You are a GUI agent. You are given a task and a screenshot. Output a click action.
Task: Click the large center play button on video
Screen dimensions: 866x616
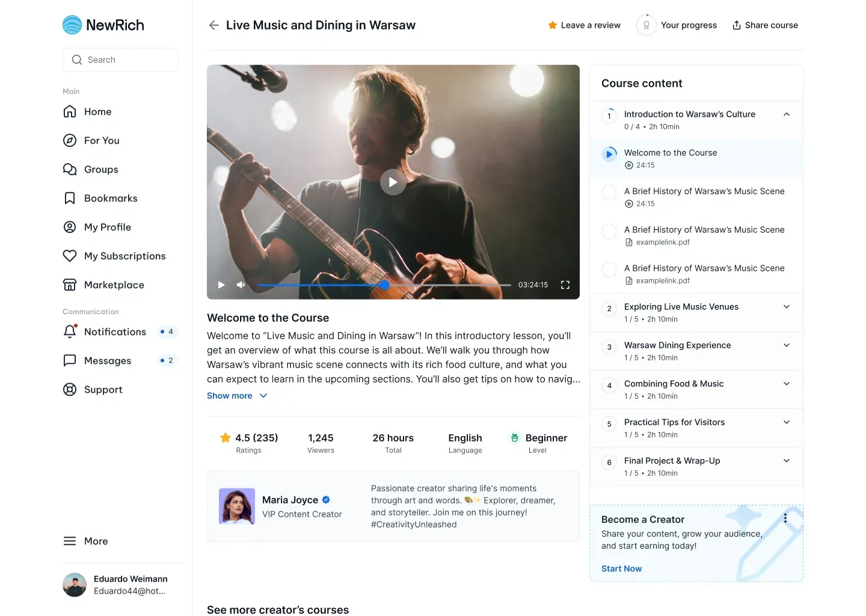click(x=393, y=182)
